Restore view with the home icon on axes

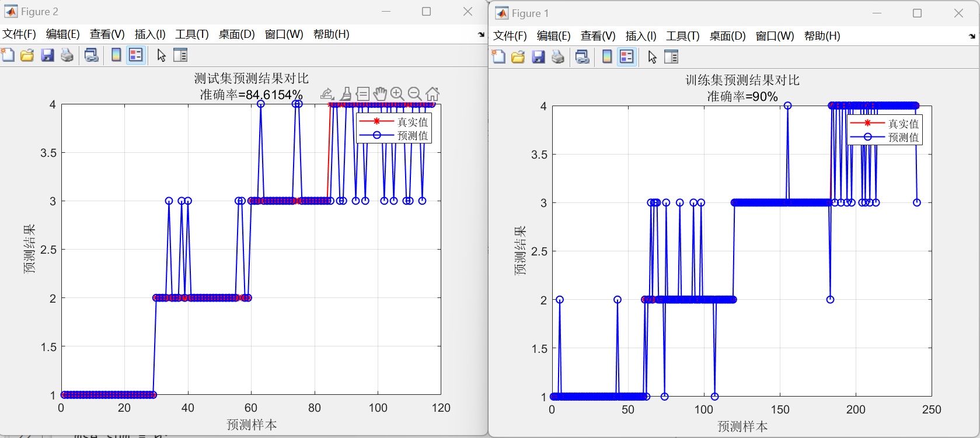tap(433, 94)
